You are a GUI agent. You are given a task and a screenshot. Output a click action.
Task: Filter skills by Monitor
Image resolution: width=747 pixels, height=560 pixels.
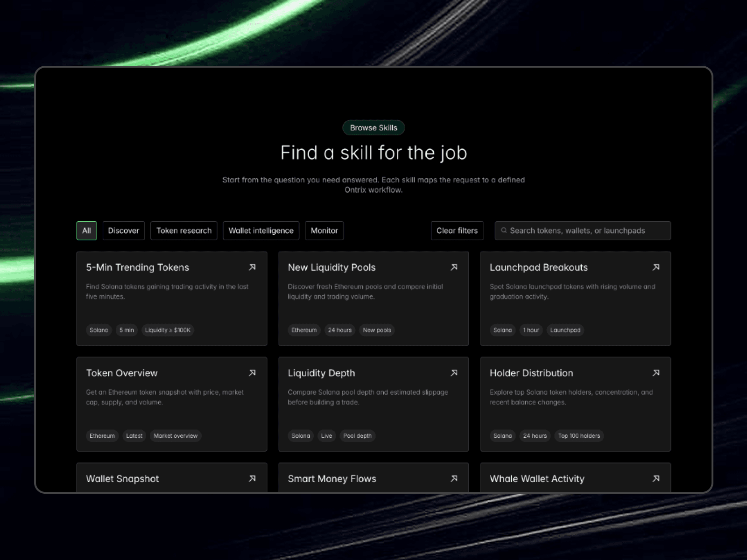pyautogui.click(x=324, y=231)
